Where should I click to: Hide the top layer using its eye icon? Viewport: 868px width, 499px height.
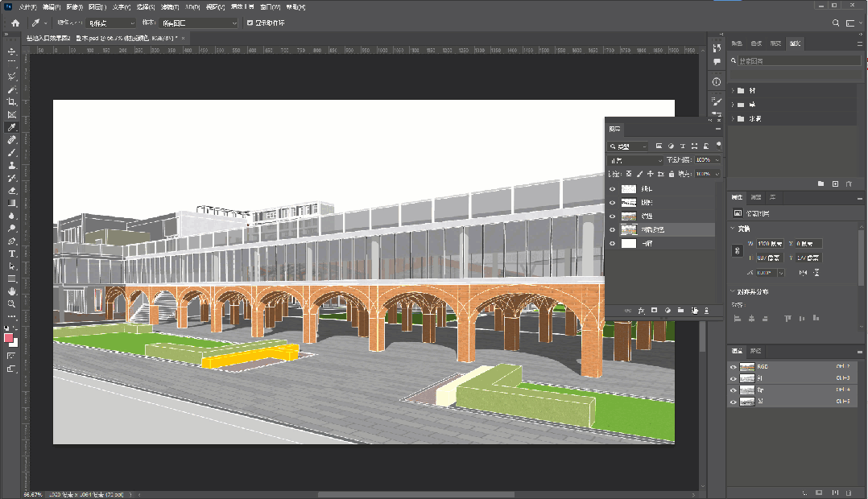(612, 189)
